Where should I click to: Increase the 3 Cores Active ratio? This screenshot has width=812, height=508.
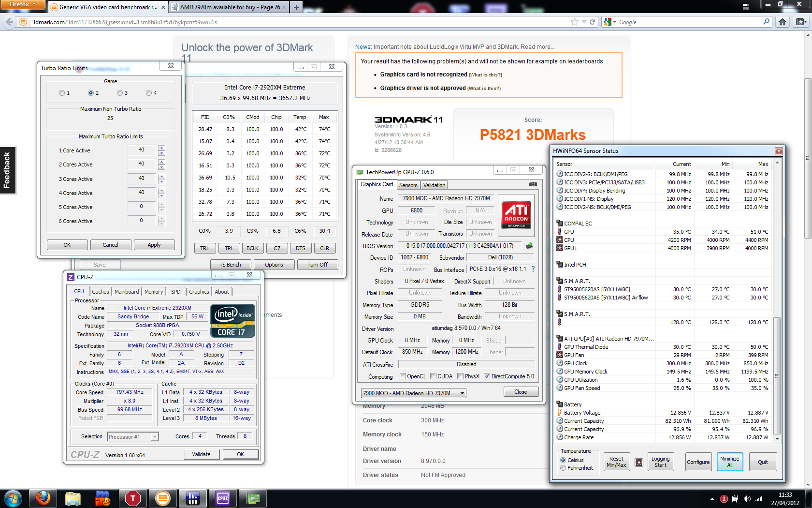(x=161, y=176)
